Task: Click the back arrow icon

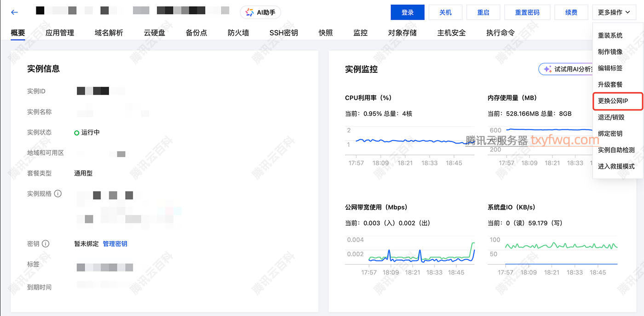Action: tap(14, 12)
